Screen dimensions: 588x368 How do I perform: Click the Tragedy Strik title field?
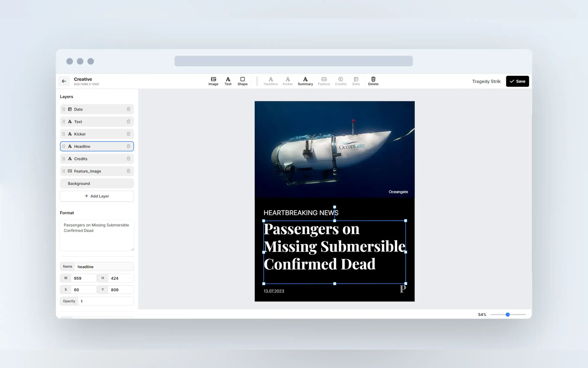pyautogui.click(x=486, y=81)
